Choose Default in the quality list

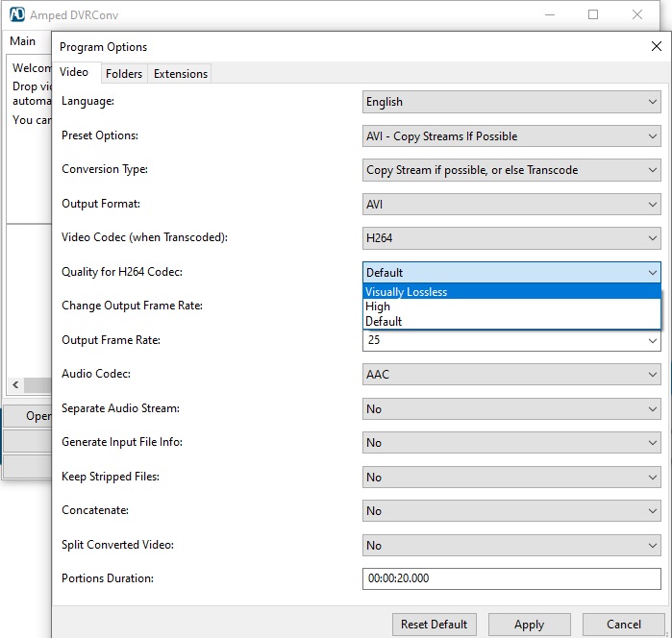pyautogui.click(x=511, y=321)
